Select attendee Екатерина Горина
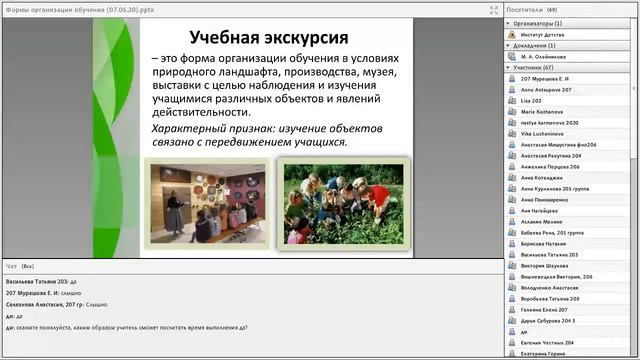The width and height of the screenshot is (640, 360). point(567,353)
